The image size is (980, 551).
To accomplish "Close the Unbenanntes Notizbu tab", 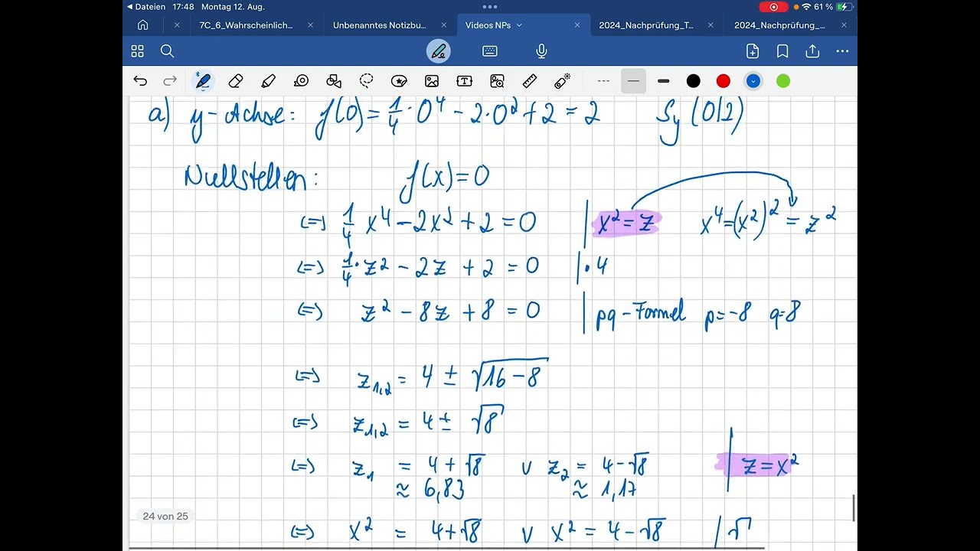I will [x=443, y=25].
